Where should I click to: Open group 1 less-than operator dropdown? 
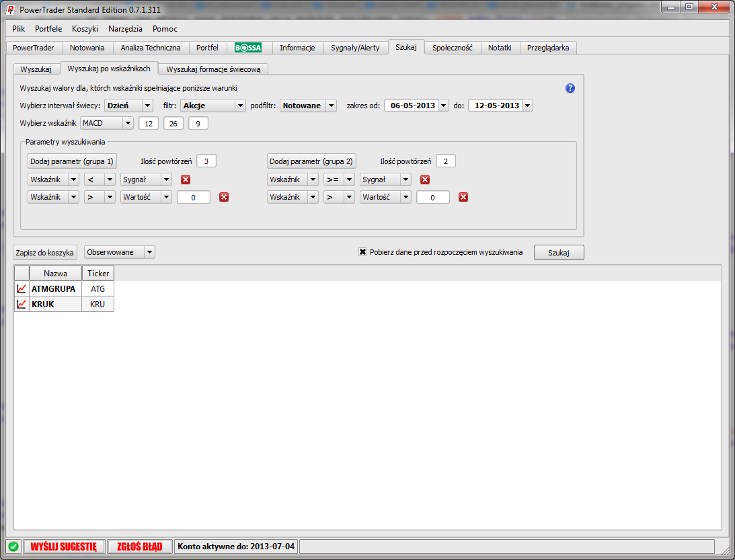click(100, 179)
